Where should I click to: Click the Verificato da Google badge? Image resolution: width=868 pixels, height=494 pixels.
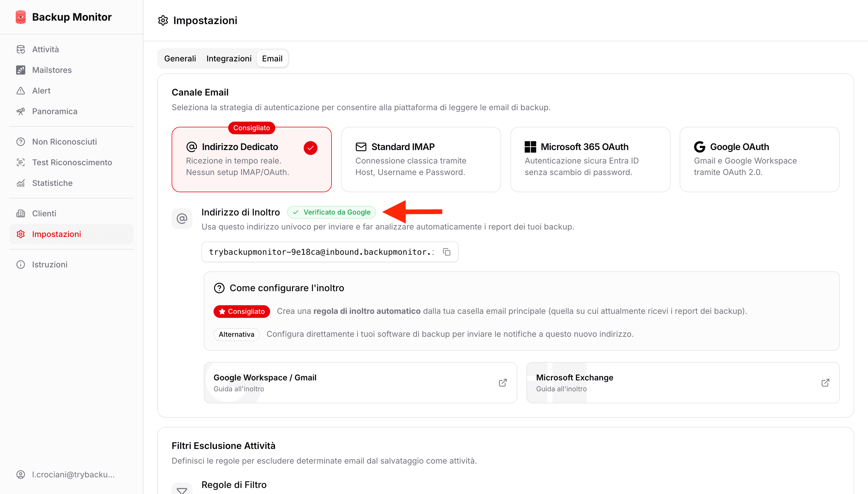click(x=331, y=212)
